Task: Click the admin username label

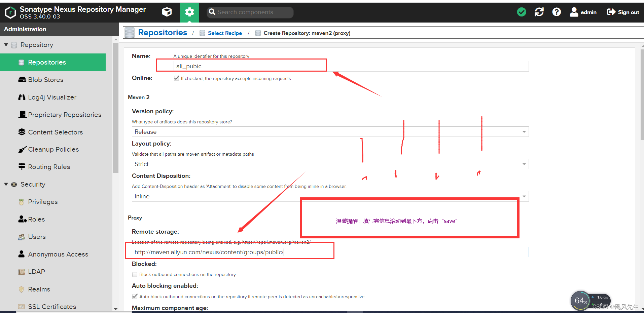Action: tap(588, 12)
